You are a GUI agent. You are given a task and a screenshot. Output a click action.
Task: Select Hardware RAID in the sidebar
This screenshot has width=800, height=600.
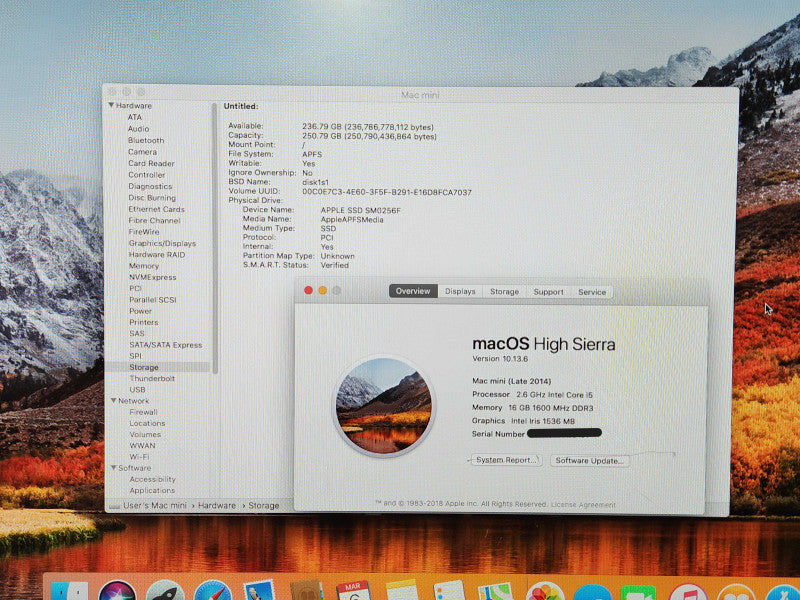(157, 255)
